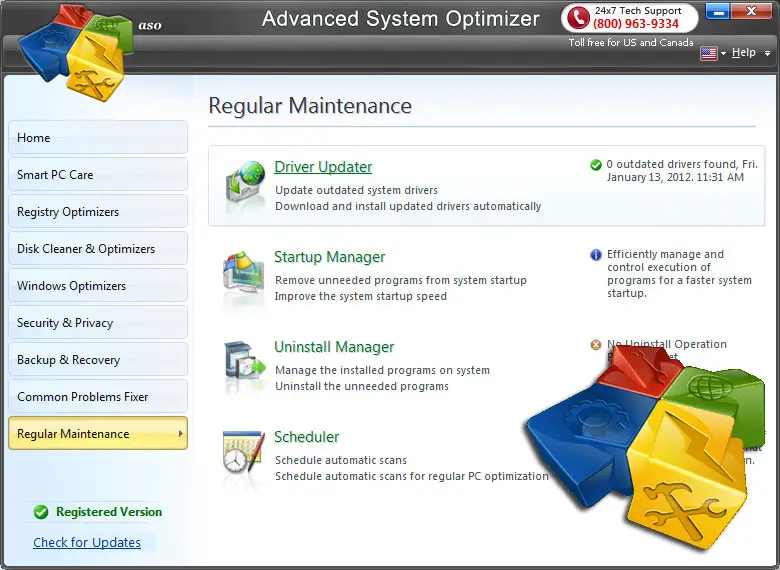
Task: Click the green checkmark by outdated drivers status
Action: pos(595,165)
